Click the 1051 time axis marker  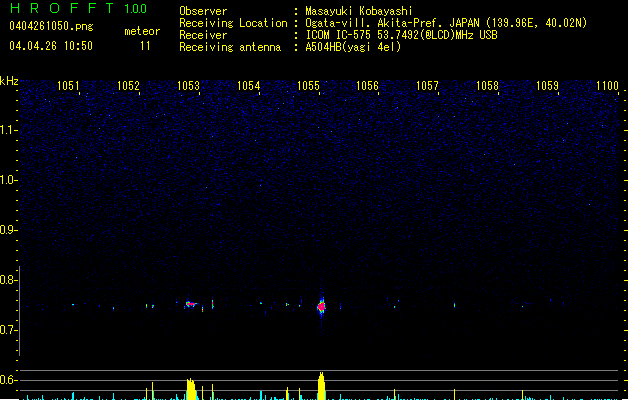68,86
